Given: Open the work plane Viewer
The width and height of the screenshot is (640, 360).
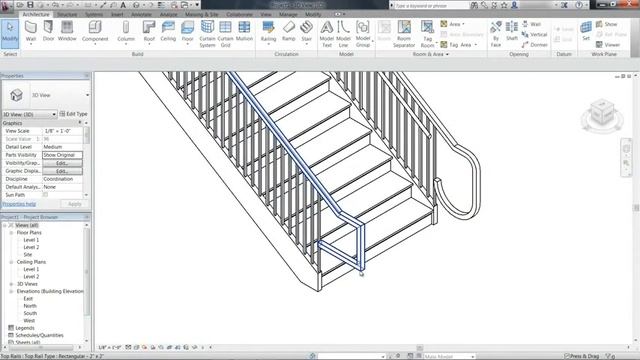Looking at the screenshot, I should point(608,45).
